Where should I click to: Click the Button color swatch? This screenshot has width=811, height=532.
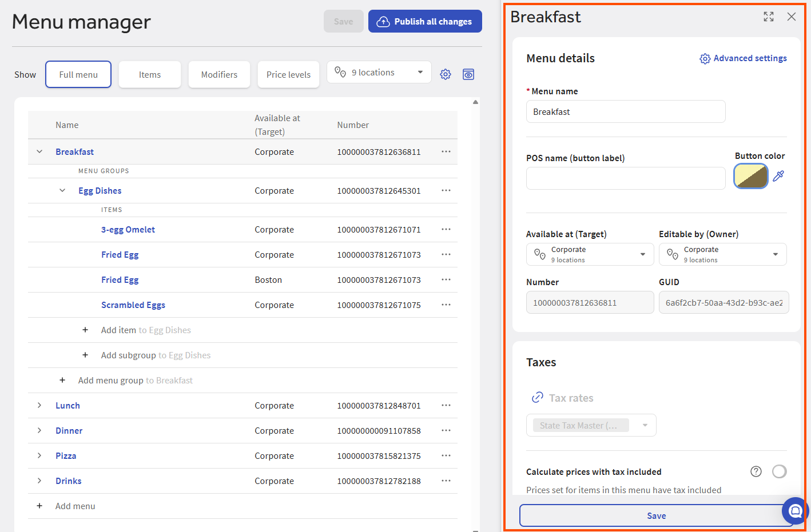click(750, 176)
